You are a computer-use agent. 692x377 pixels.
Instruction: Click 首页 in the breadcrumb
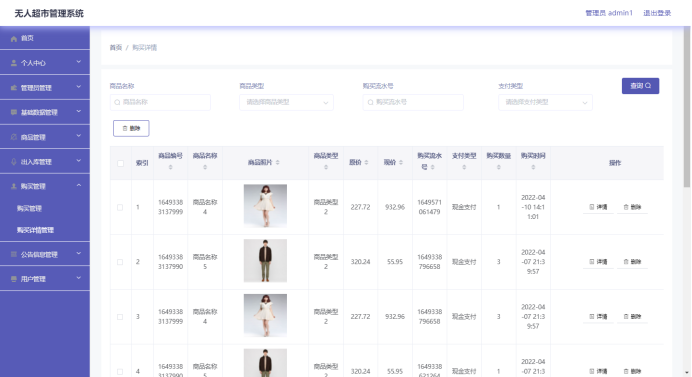click(x=116, y=48)
